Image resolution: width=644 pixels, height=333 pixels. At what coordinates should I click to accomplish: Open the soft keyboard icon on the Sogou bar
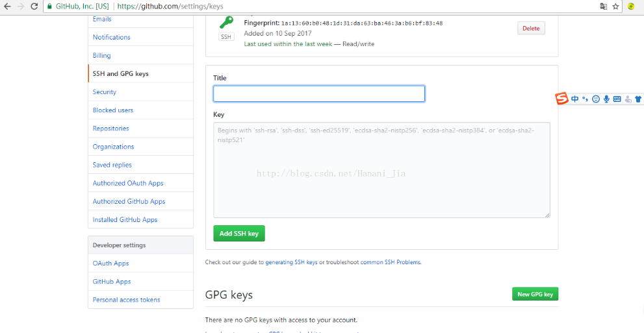pyautogui.click(x=617, y=99)
